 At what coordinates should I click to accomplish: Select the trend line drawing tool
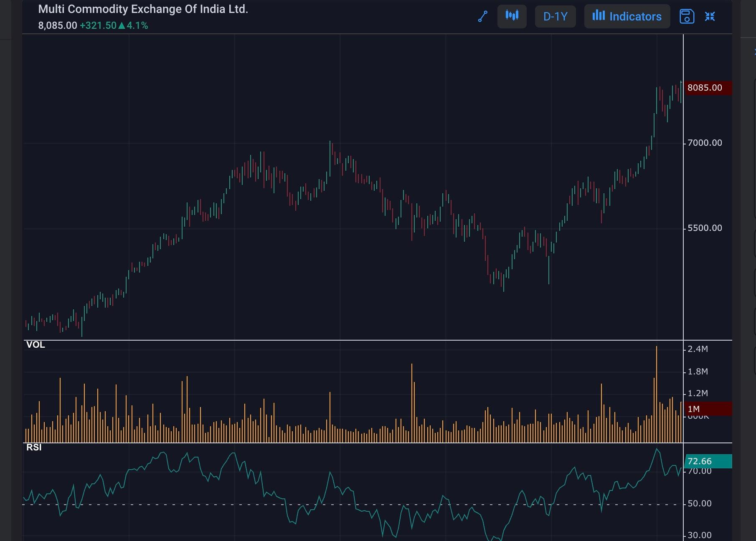[x=483, y=17]
